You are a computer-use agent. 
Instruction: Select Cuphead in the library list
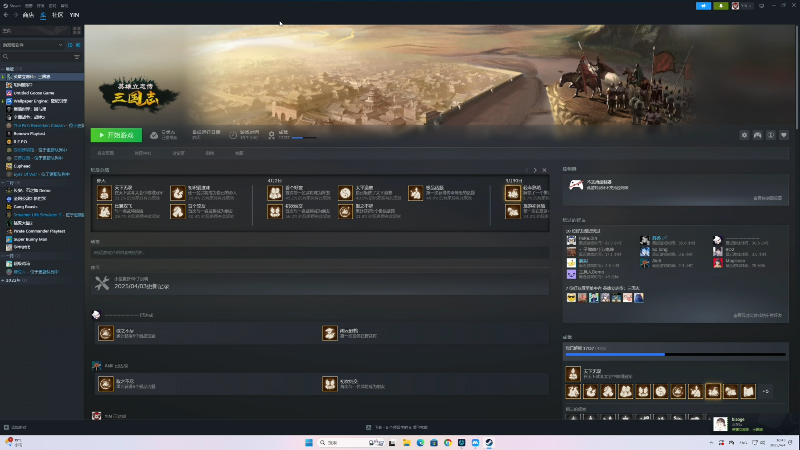[x=22, y=166]
